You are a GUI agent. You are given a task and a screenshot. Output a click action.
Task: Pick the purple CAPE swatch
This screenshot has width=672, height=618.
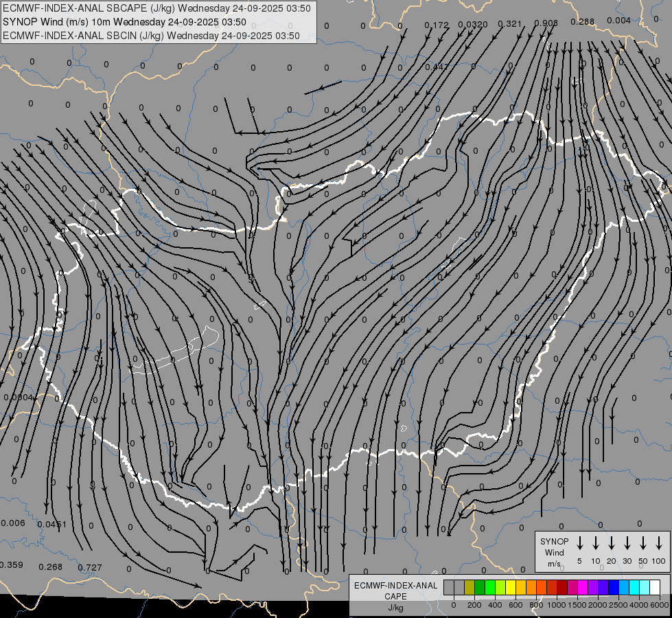(x=593, y=587)
